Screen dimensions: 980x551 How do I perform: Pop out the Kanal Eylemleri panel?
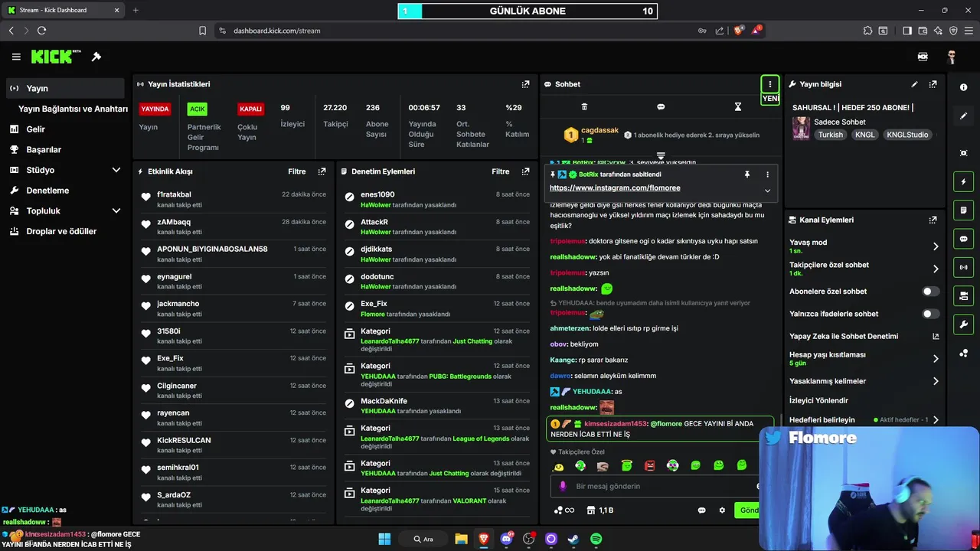pos(933,220)
